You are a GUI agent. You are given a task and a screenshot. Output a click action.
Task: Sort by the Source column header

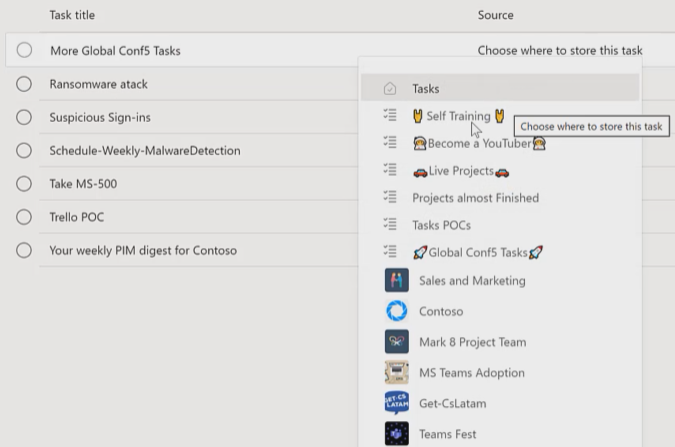click(x=495, y=15)
